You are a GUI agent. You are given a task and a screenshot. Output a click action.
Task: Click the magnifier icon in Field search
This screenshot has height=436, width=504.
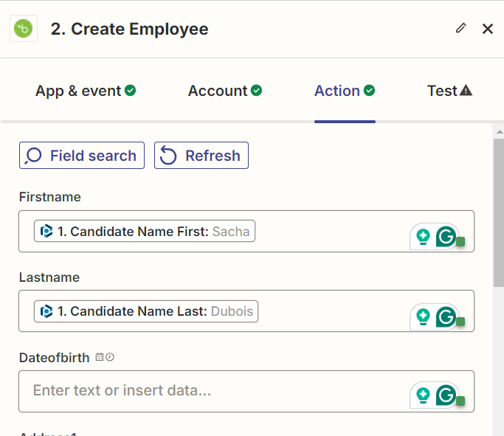33,156
